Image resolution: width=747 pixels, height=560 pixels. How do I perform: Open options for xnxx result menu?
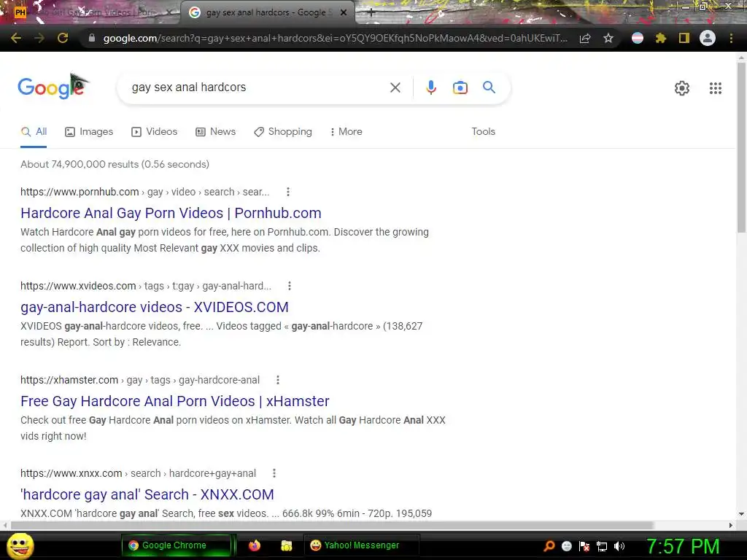coord(274,473)
